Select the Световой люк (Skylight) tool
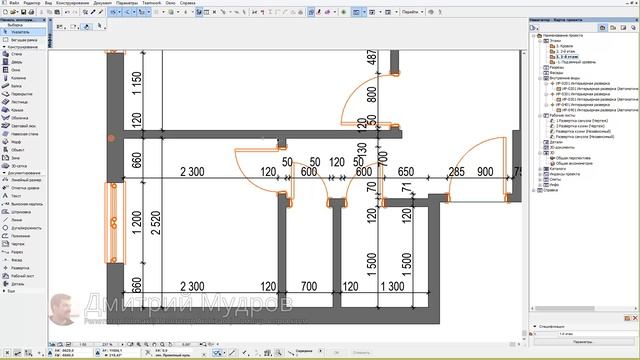This screenshot has width=640, height=360. [23, 126]
